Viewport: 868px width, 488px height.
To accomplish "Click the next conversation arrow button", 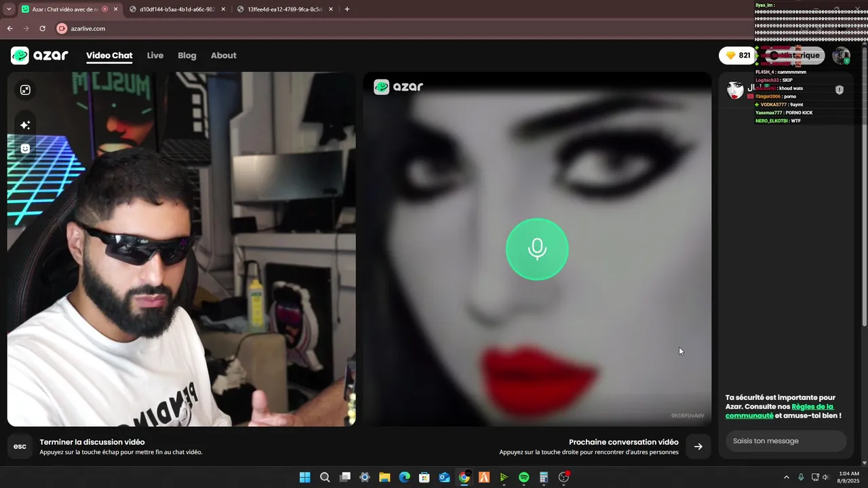I will point(698,446).
